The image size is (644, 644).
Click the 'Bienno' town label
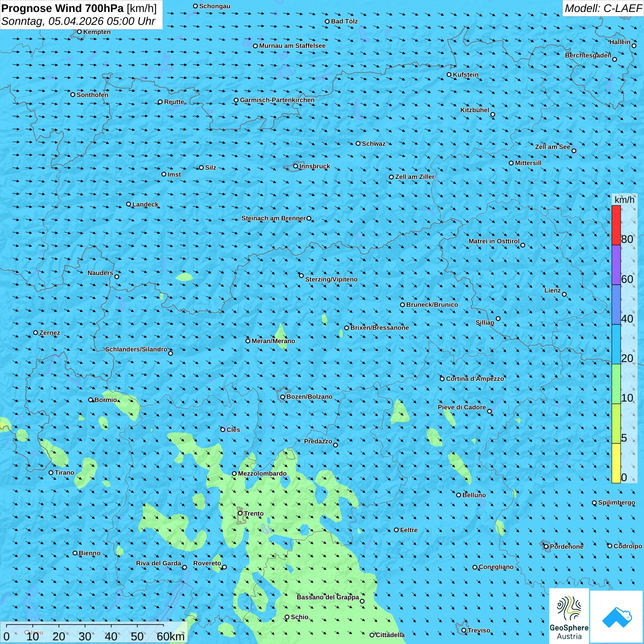[89, 553]
